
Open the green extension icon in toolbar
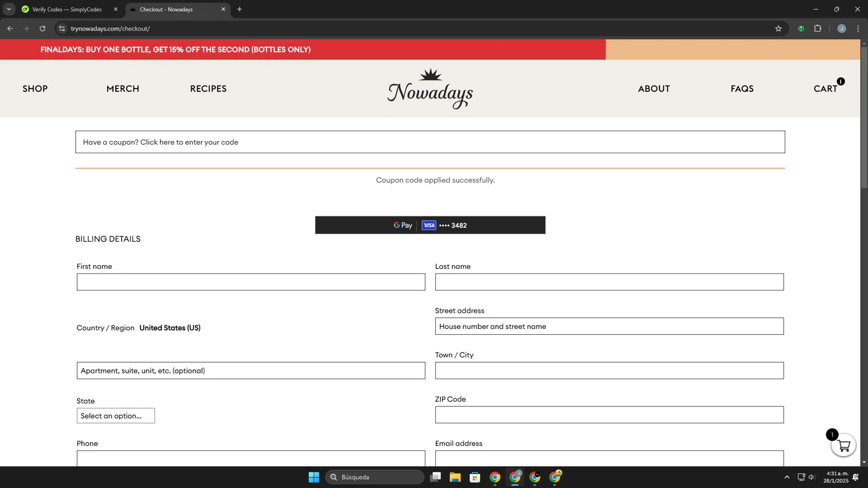click(x=801, y=28)
